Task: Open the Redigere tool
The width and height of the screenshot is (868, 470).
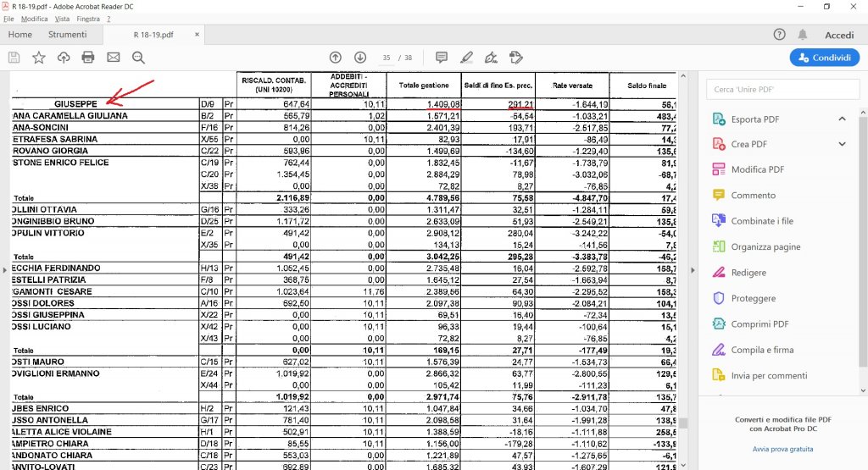Action: coord(748,273)
